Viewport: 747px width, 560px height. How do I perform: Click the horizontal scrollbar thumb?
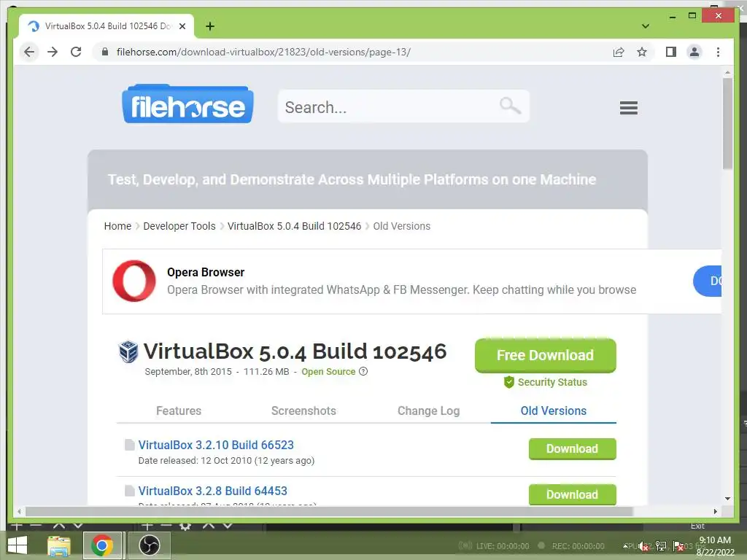329,511
